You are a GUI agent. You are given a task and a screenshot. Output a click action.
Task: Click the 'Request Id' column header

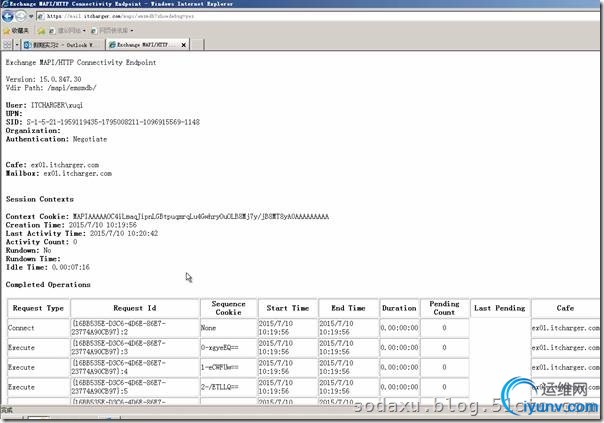click(135, 308)
